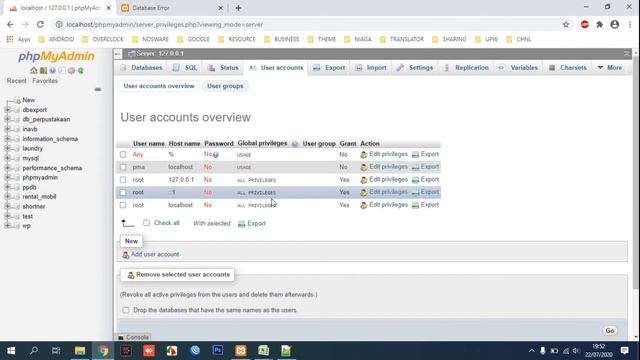Expand the mysql database node
Image resolution: width=640 pixels, height=360 pixels.
7,158
